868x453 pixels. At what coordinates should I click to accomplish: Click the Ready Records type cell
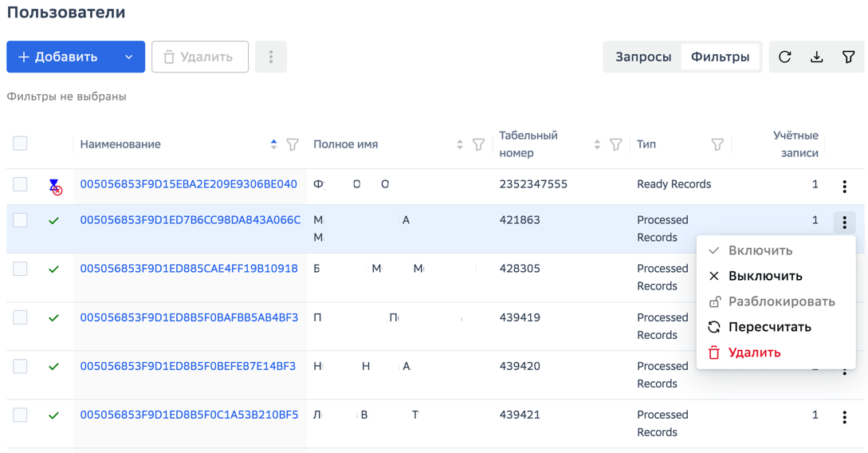674,184
